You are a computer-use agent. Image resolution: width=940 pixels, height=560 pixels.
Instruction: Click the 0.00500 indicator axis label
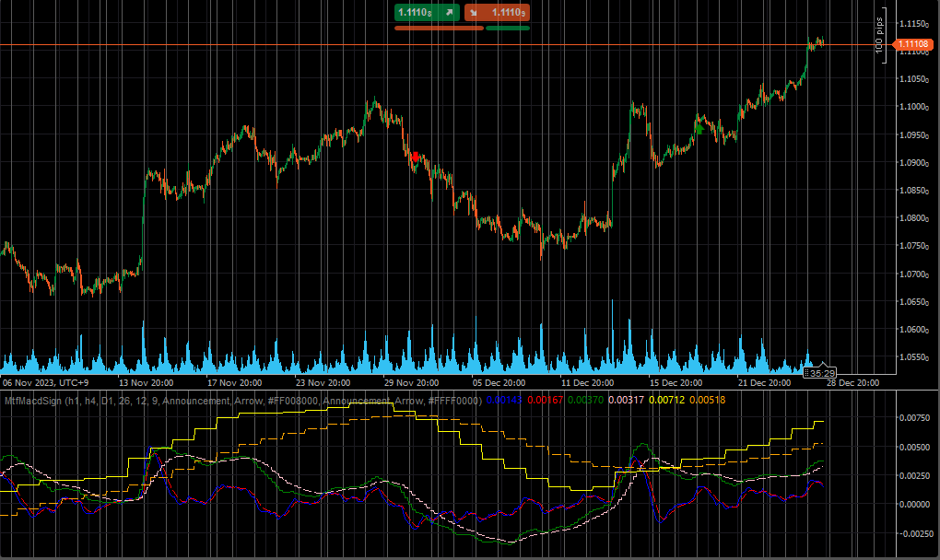point(914,448)
